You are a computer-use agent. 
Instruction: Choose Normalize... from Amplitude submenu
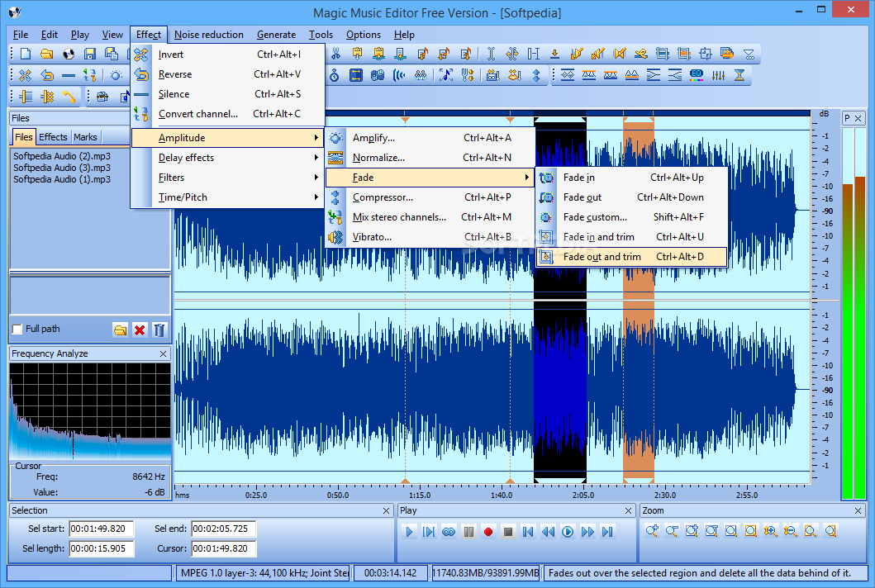[430, 158]
